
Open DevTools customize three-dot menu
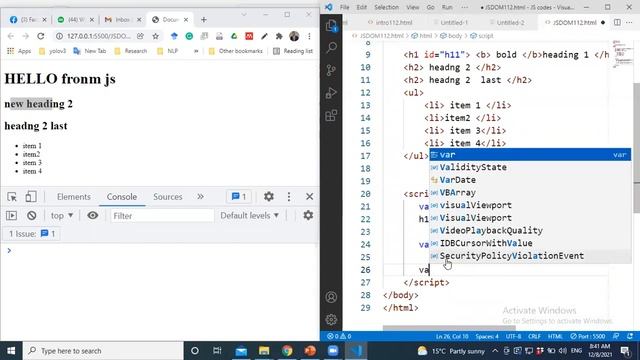[x=289, y=197]
